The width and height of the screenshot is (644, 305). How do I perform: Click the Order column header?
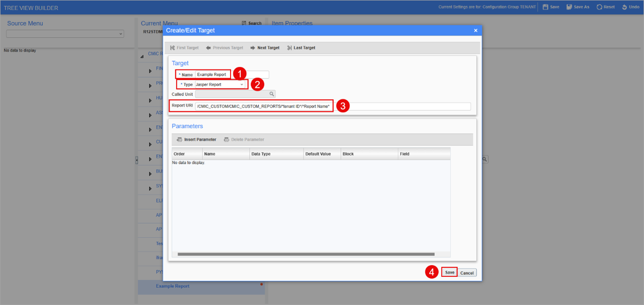pyautogui.click(x=187, y=154)
